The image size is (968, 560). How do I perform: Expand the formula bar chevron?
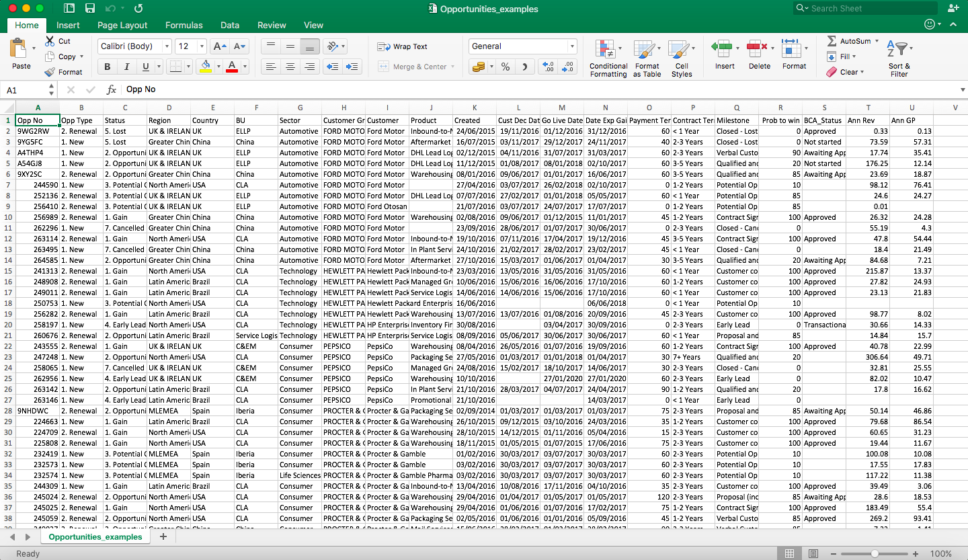tap(963, 89)
